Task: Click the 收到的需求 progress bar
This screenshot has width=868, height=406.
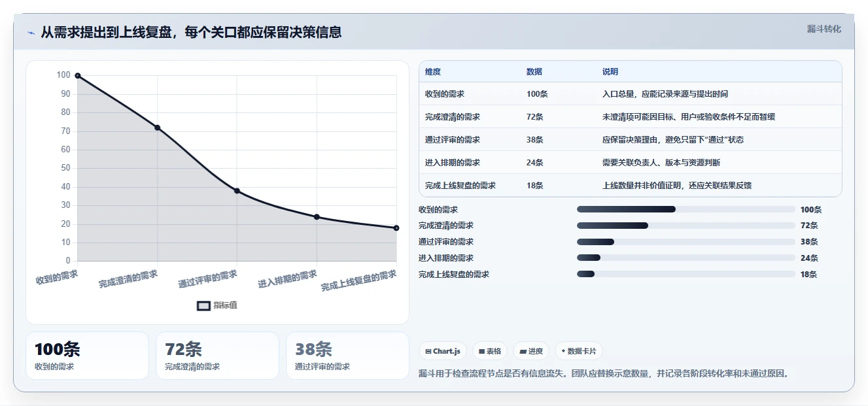Action: (686, 209)
